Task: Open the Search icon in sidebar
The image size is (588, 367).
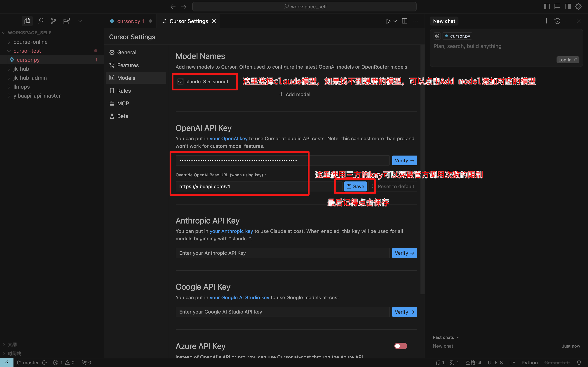Action: pos(41,21)
